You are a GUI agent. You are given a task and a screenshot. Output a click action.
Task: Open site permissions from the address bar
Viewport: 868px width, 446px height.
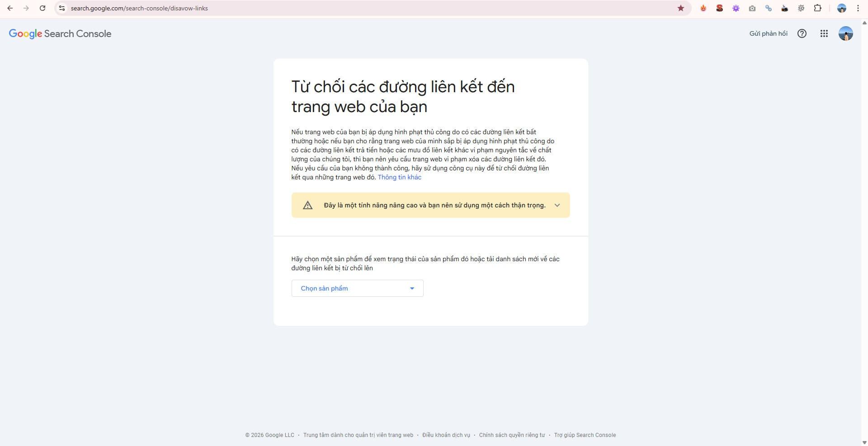pos(61,8)
